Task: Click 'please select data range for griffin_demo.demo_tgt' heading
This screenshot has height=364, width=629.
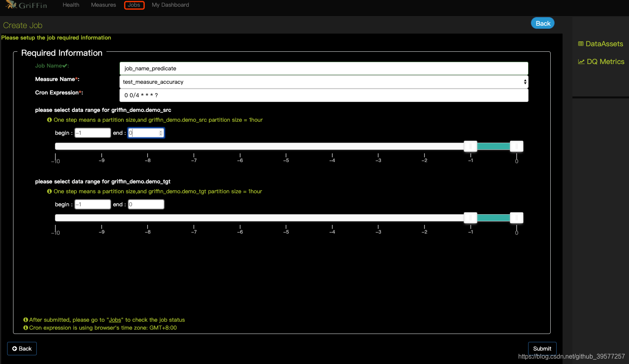Action: tap(103, 181)
